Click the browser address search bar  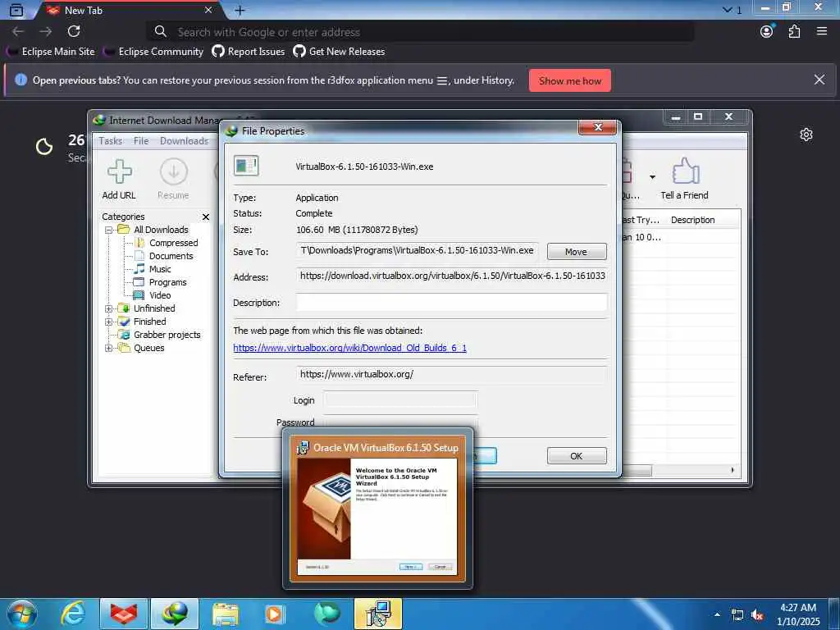pyautogui.click(x=421, y=32)
